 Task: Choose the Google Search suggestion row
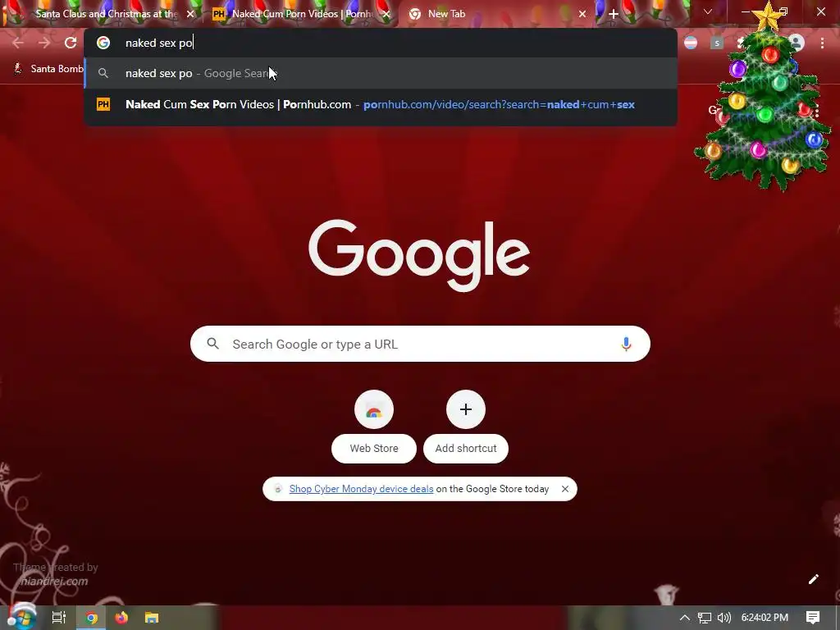pyautogui.click(x=381, y=73)
